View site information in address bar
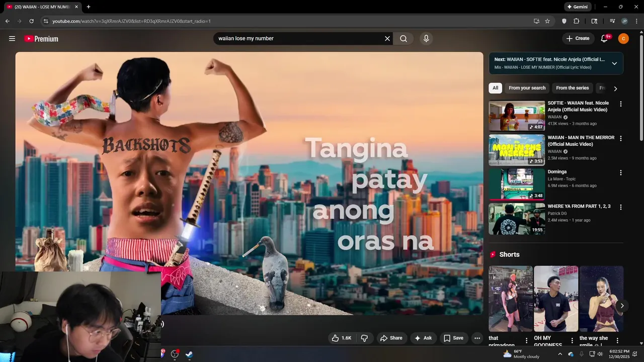The image size is (644, 362). click(x=46, y=21)
